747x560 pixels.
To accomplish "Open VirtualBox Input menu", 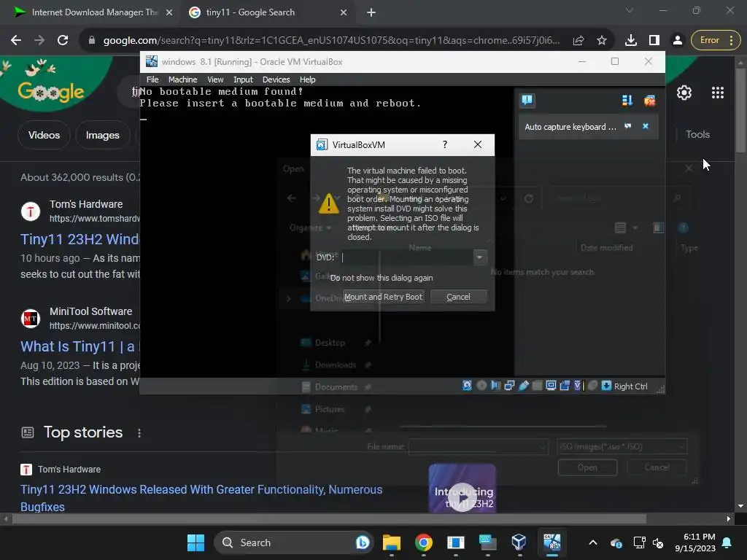I will (x=243, y=79).
